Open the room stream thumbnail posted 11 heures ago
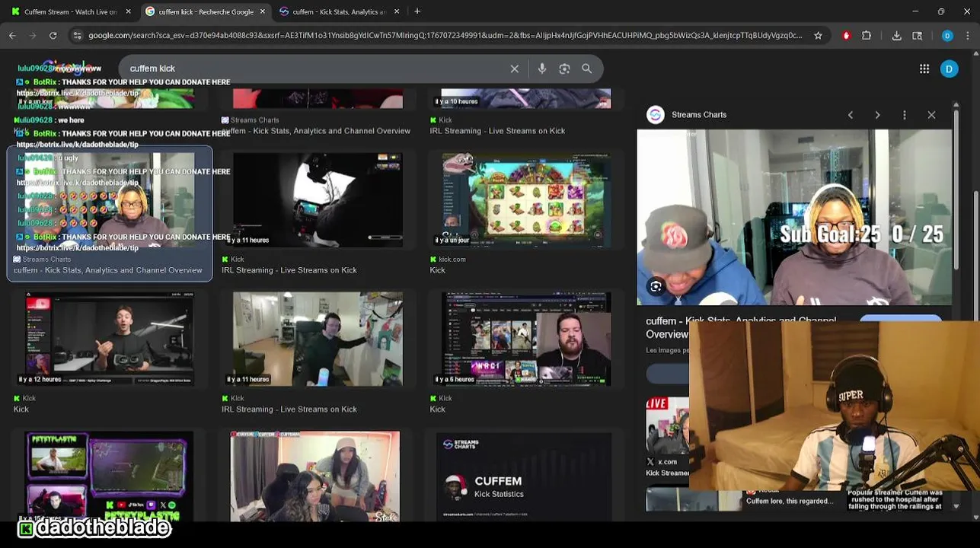The image size is (980, 548). tap(318, 339)
